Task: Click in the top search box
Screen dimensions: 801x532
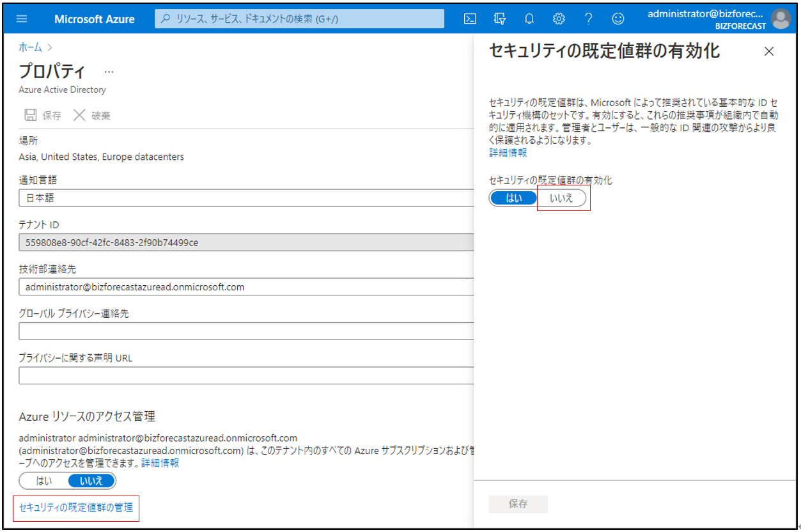Action: pos(299,19)
